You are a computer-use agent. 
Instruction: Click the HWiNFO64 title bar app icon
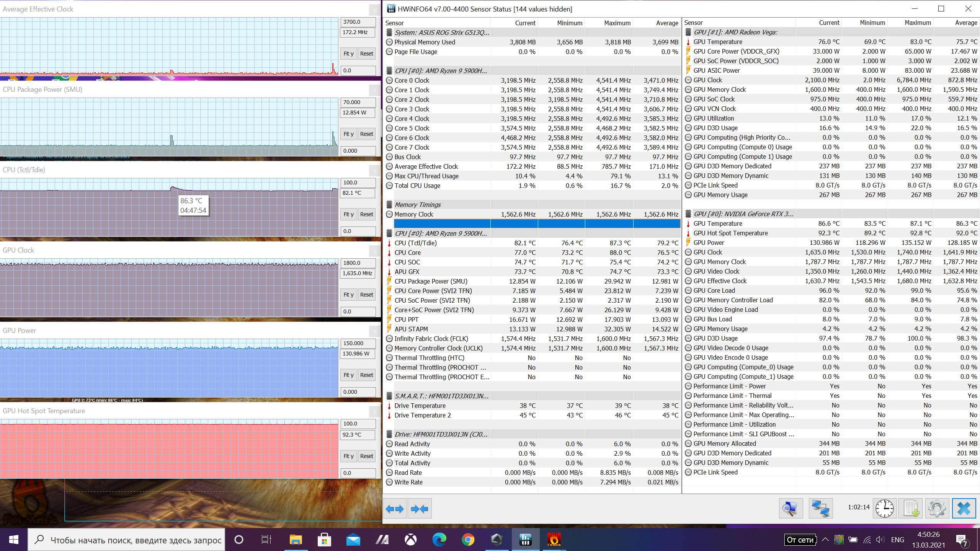[391, 9]
